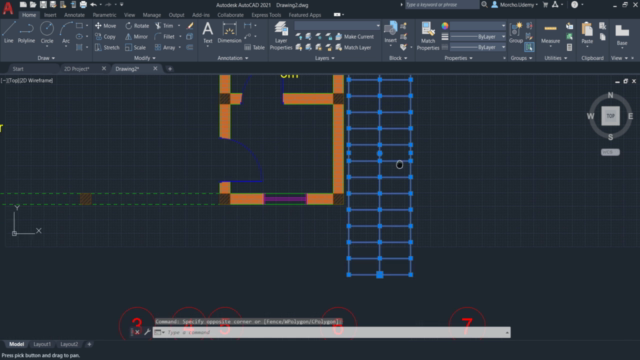This screenshot has width=640, height=360.
Task: Click Match Layer button
Action: click(353, 47)
